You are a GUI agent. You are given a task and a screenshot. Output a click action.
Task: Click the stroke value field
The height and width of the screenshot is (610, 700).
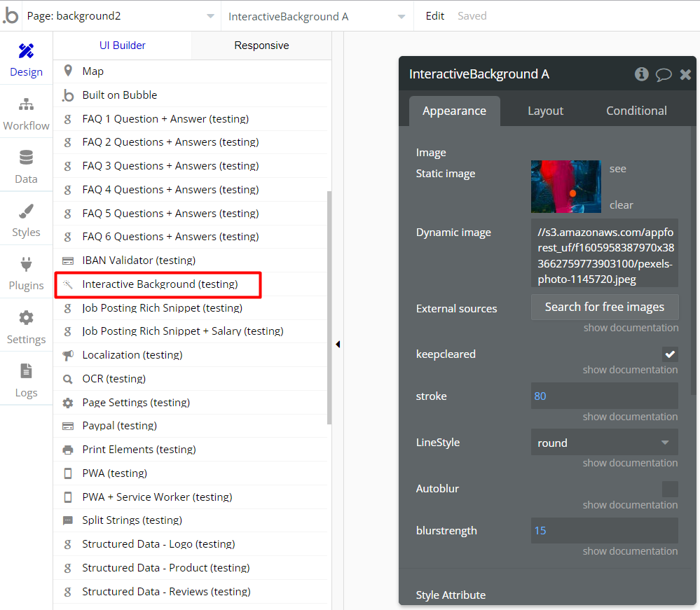(604, 396)
